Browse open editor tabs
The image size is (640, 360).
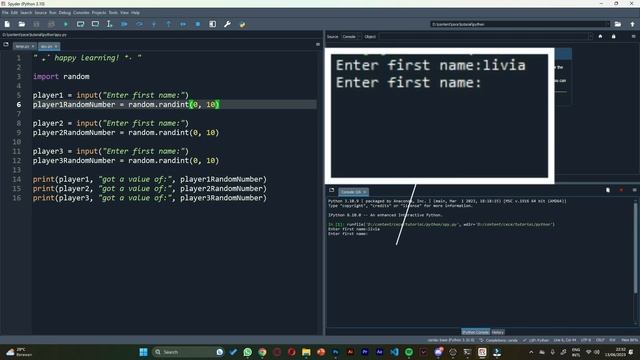6,44
